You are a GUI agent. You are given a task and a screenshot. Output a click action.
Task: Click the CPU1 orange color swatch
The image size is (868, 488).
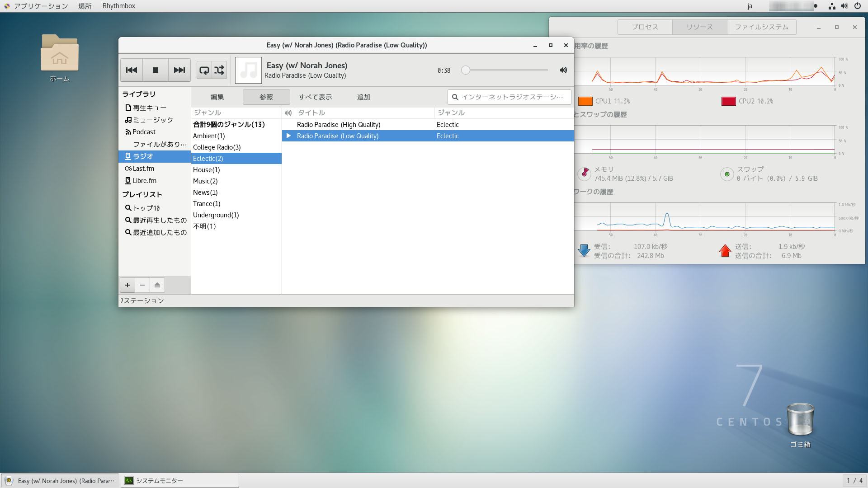585,101
